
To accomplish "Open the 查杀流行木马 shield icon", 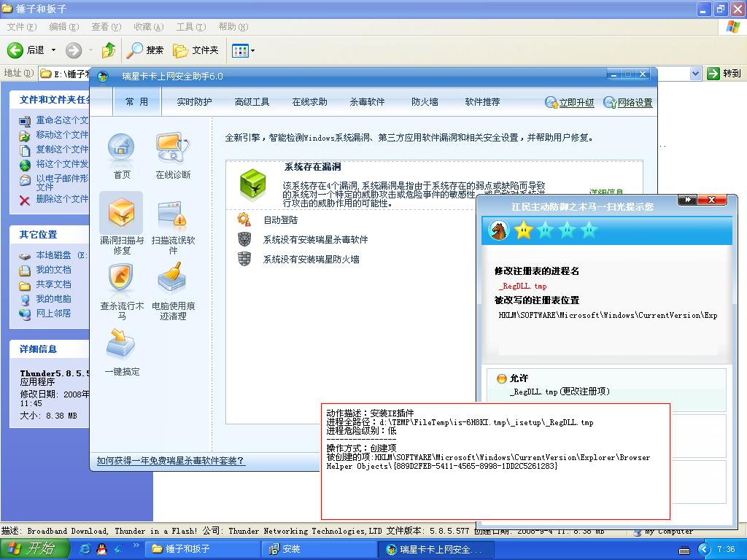I will pyautogui.click(x=121, y=278).
